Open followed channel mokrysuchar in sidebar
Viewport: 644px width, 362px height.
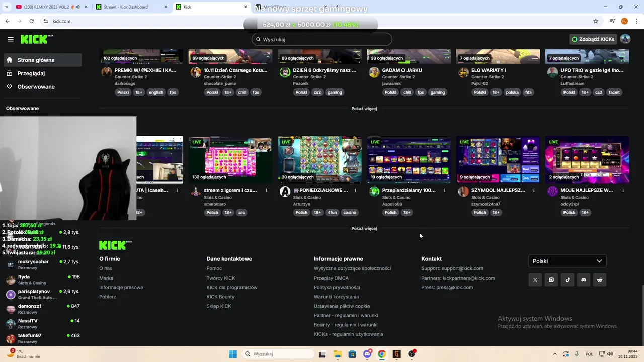[x=43, y=264]
